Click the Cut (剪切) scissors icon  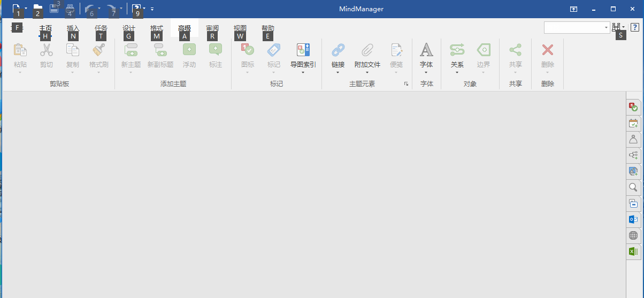pyautogui.click(x=47, y=50)
